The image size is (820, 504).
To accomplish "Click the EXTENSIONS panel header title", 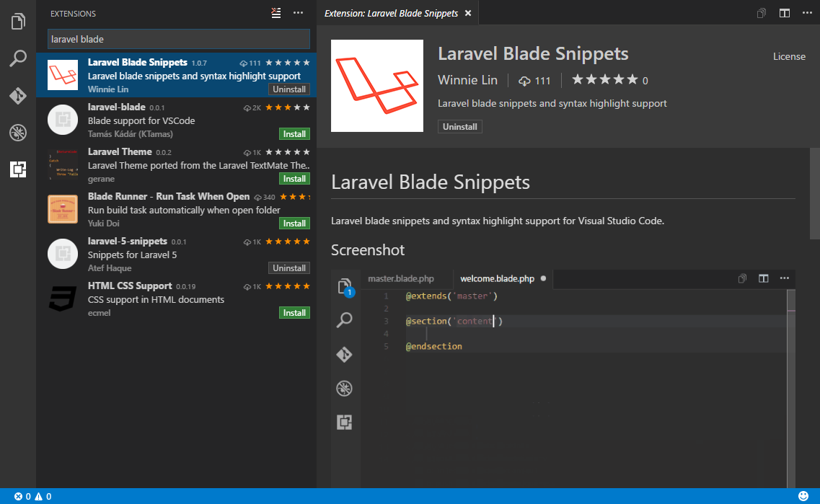I will pos(74,14).
